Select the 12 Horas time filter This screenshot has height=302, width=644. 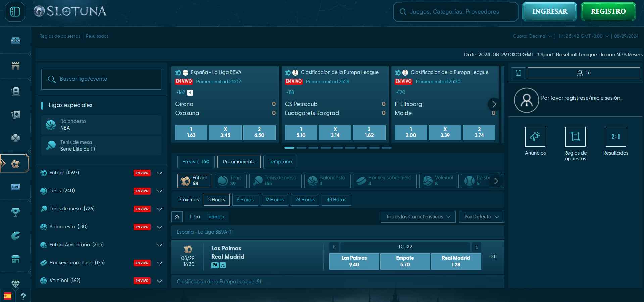tap(275, 200)
